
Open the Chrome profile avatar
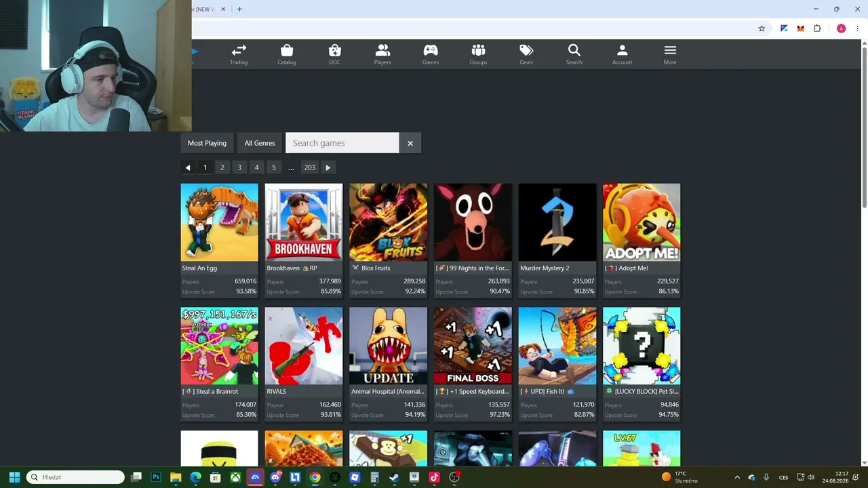point(841,28)
